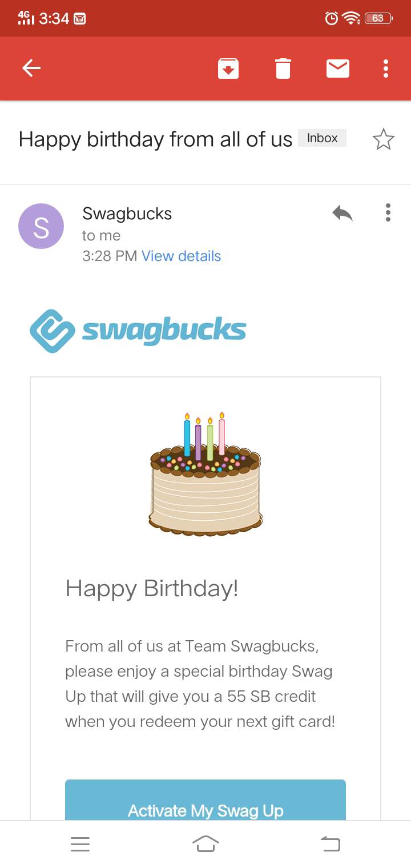Tap the Swagbucks sender name
This screenshot has height=868, width=411.
[x=127, y=214]
